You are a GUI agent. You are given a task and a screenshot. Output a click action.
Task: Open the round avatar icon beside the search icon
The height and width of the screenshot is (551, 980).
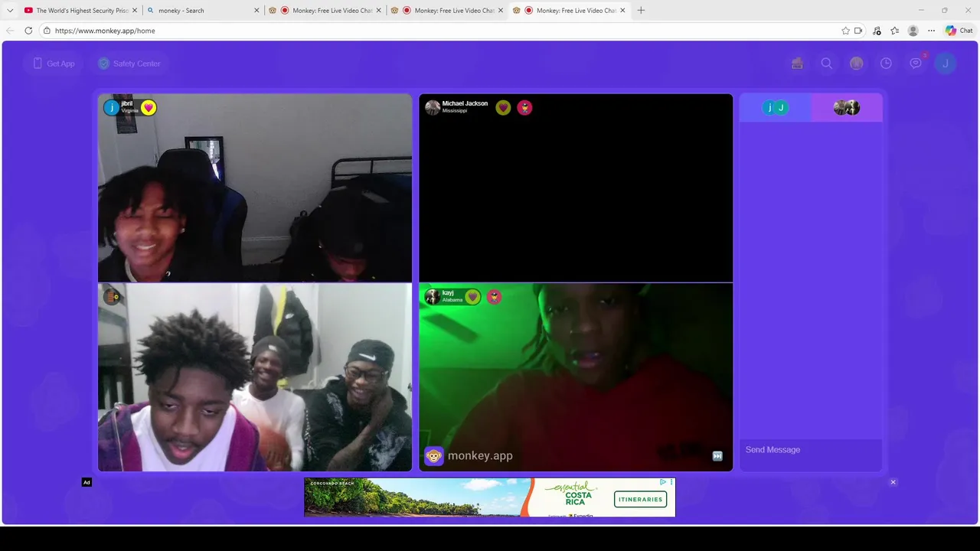856,64
